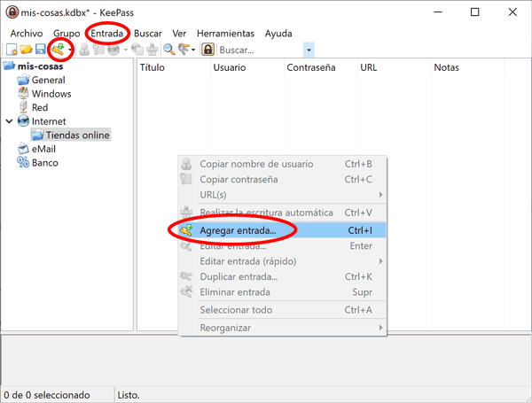Click the Windows group icon
This screenshot has width=532, height=403.
(x=23, y=94)
